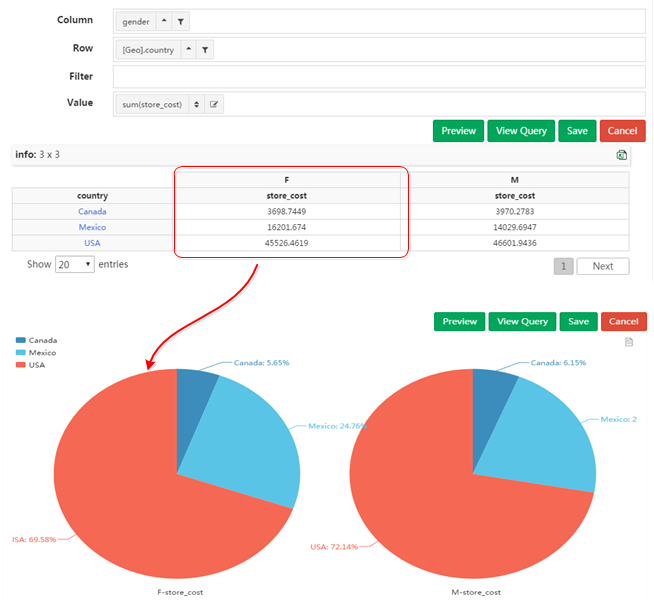Click the sort arrow on gender column
Viewport: 654px width, 605px height.
164,21
